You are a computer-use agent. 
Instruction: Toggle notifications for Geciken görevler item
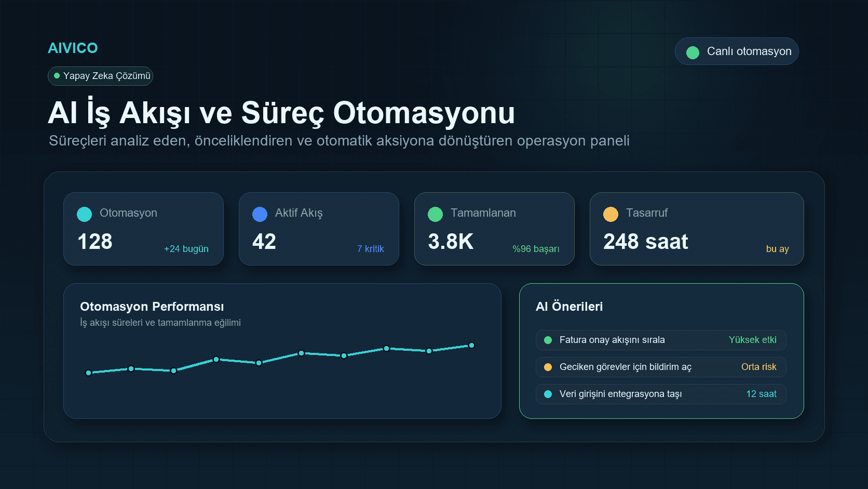pyautogui.click(x=660, y=367)
